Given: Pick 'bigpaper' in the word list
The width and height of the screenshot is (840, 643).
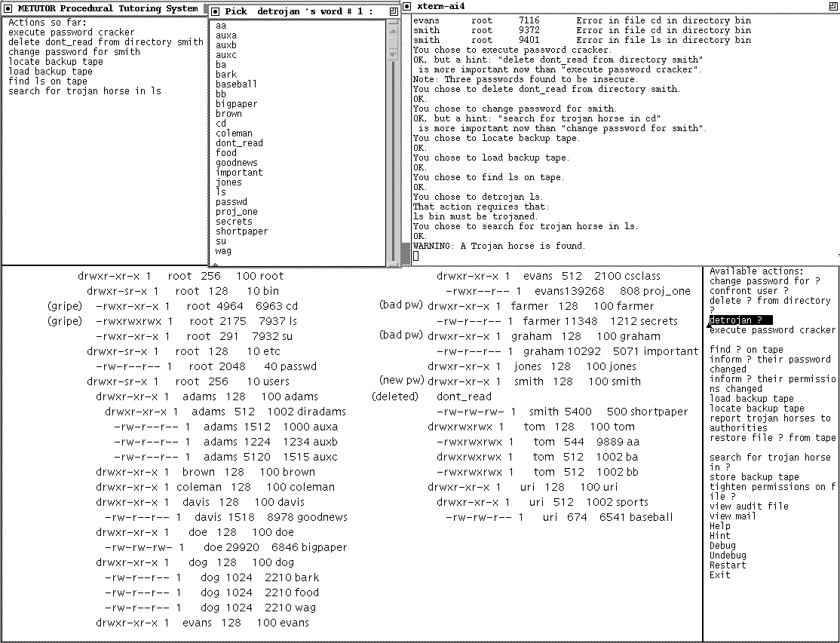Looking at the screenshot, I should click(x=236, y=104).
